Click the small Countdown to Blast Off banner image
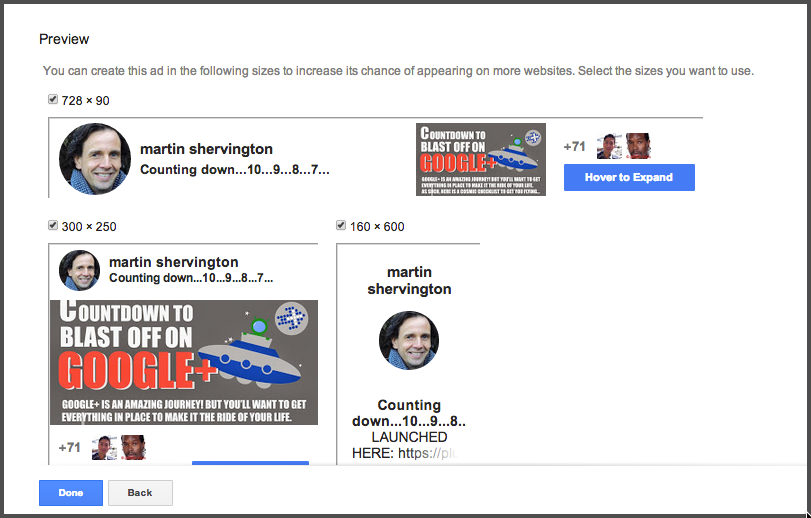This screenshot has width=811, height=518. point(481,159)
